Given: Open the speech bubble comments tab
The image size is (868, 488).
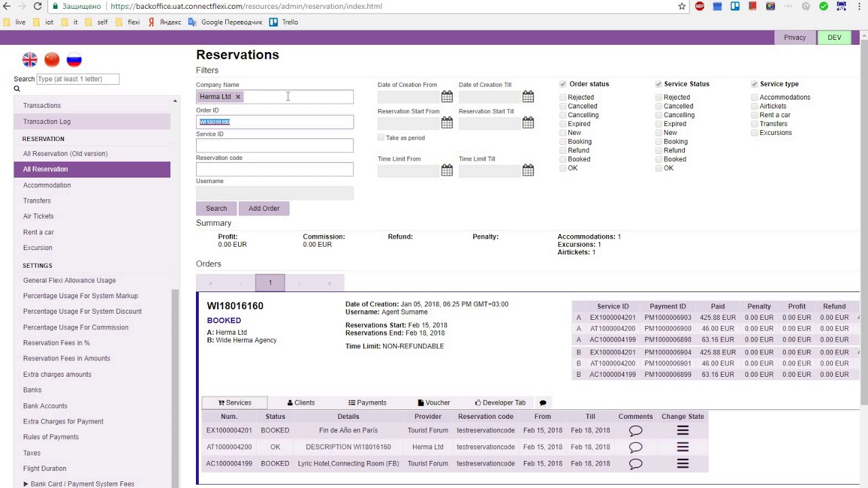Looking at the screenshot, I should click(x=542, y=403).
